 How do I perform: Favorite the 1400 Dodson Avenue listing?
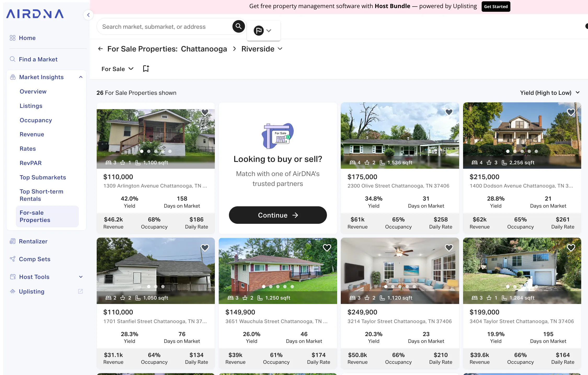click(571, 112)
